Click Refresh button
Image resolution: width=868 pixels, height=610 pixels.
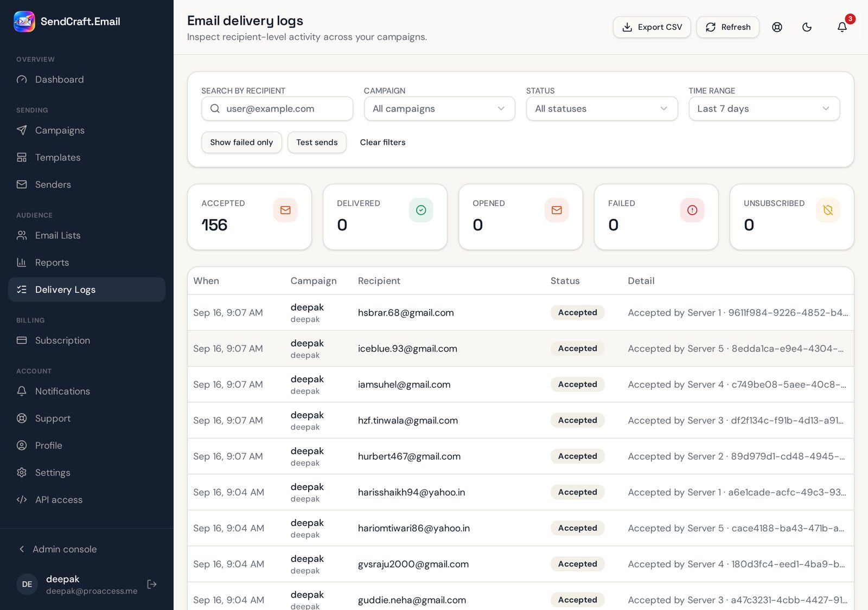click(x=727, y=27)
